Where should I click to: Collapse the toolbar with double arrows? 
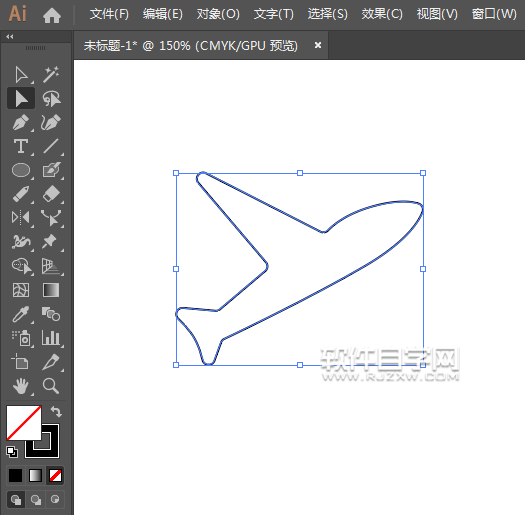10,37
